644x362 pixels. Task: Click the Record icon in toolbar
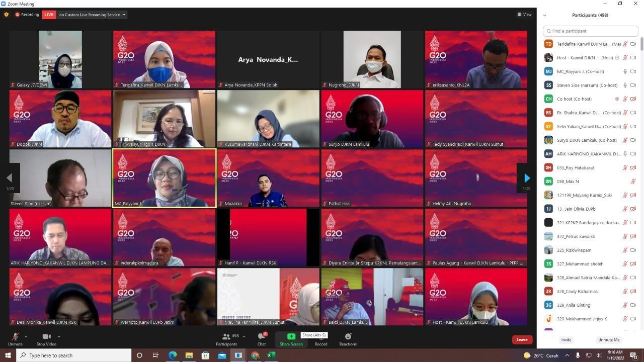(x=321, y=336)
